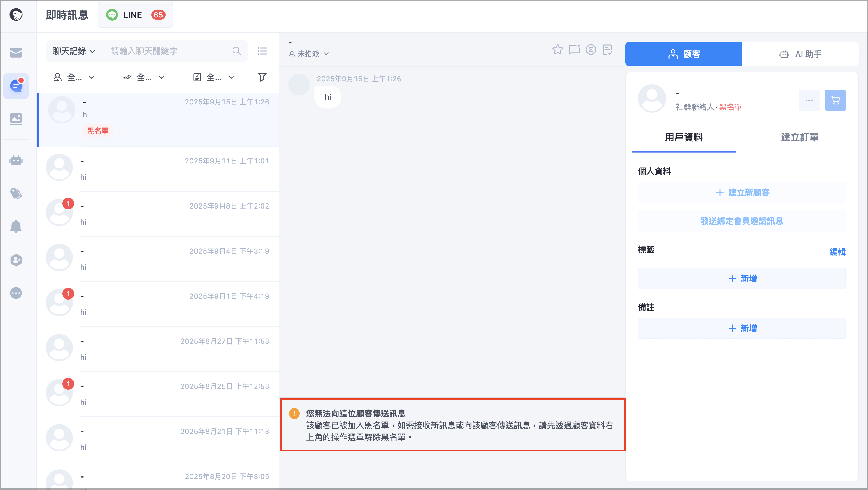Screen dimensions: 868x490
Task: Click 新增 under 備註
Action: click(x=742, y=329)
